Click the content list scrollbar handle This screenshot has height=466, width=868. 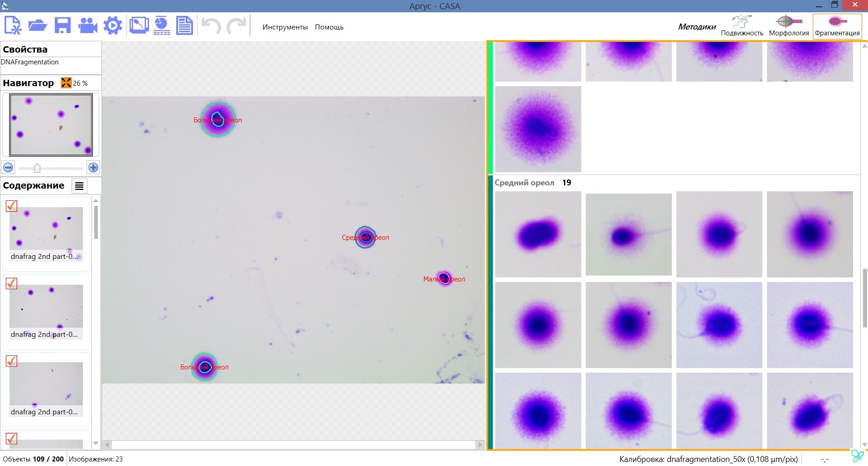tap(96, 222)
